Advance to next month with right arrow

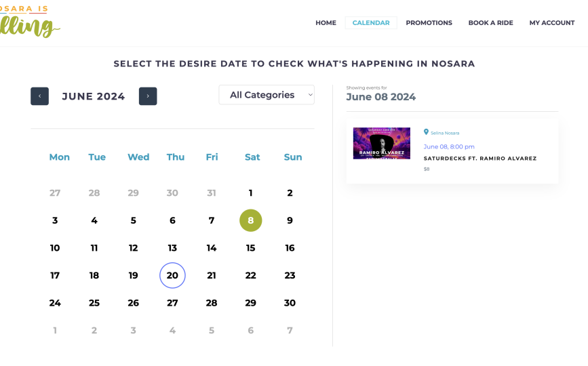coord(148,96)
